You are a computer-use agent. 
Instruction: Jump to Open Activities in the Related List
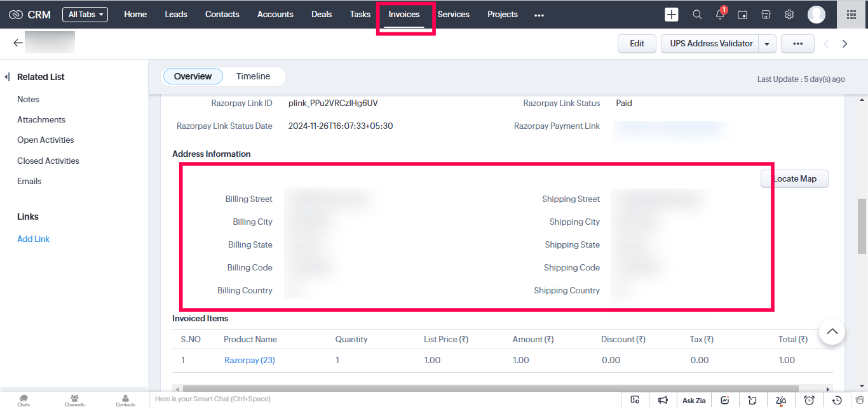[46, 140]
